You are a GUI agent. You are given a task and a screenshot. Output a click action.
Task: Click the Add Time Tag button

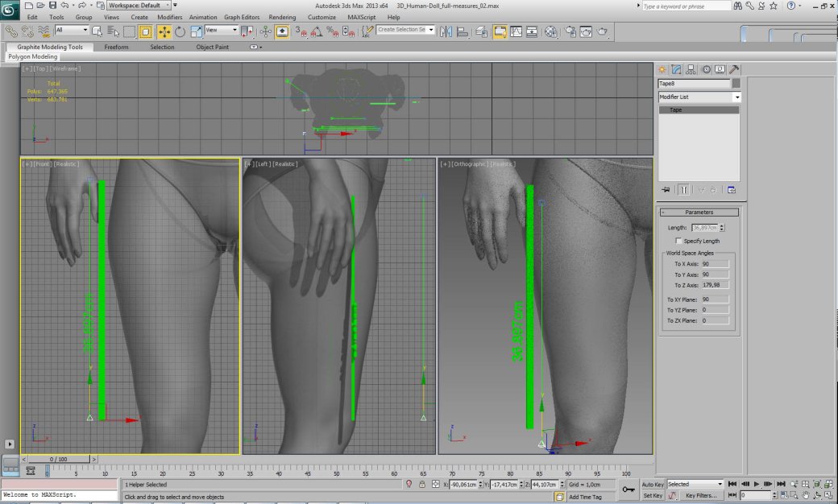pos(585,497)
